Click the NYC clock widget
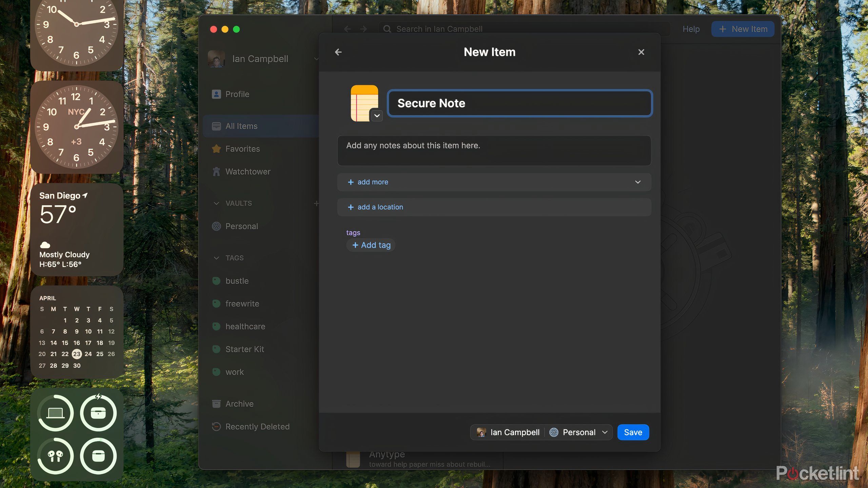The width and height of the screenshot is (868, 488). tap(77, 127)
